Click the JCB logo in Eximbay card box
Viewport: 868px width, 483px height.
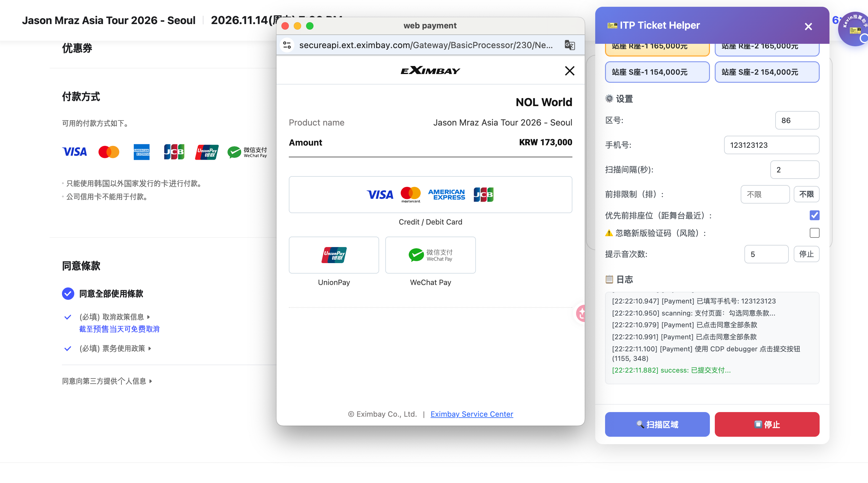(x=483, y=195)
